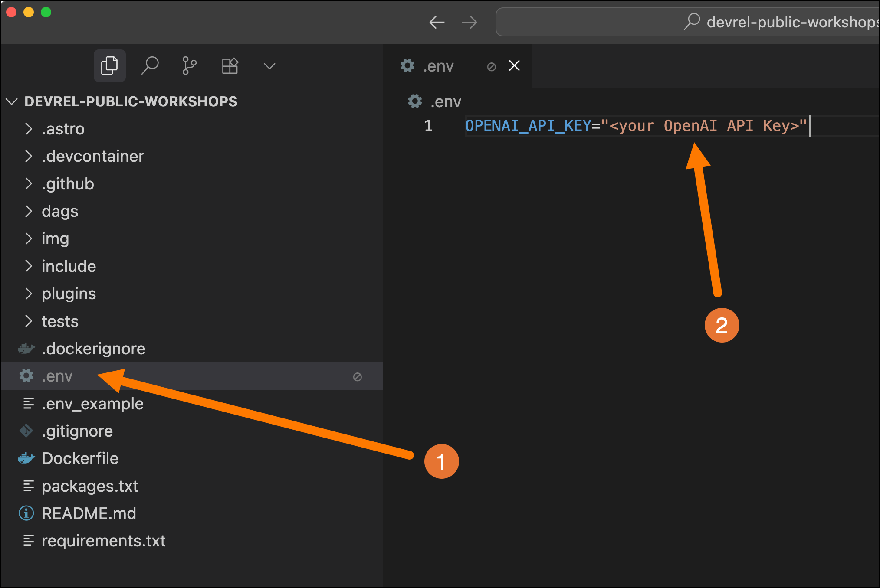Image resolution: width=880 pixels, height=588 pixels.
Task: Select .env in the breadcrumb bar
Action: (x=445, y=101)
